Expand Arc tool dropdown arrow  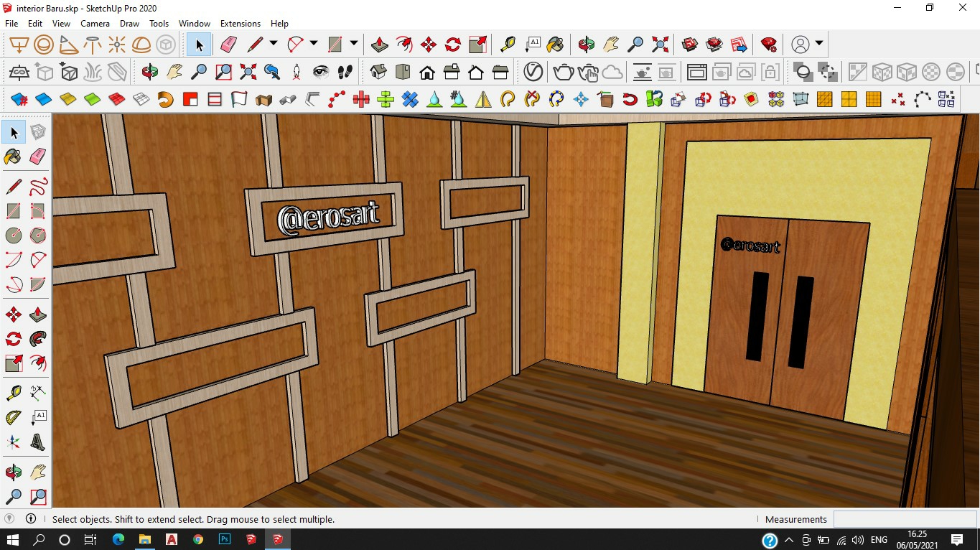pos(314,44)
